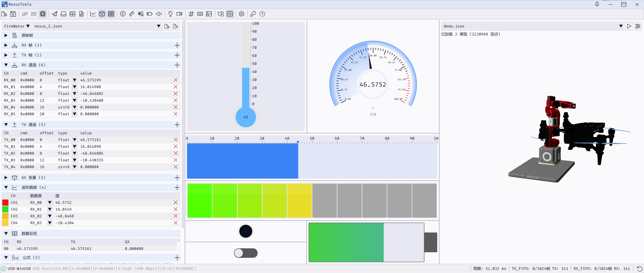Open the RX_04 uint8 type dropdown
The height and width of the screenshot is (273, 644).
click(x=74, y=107)
